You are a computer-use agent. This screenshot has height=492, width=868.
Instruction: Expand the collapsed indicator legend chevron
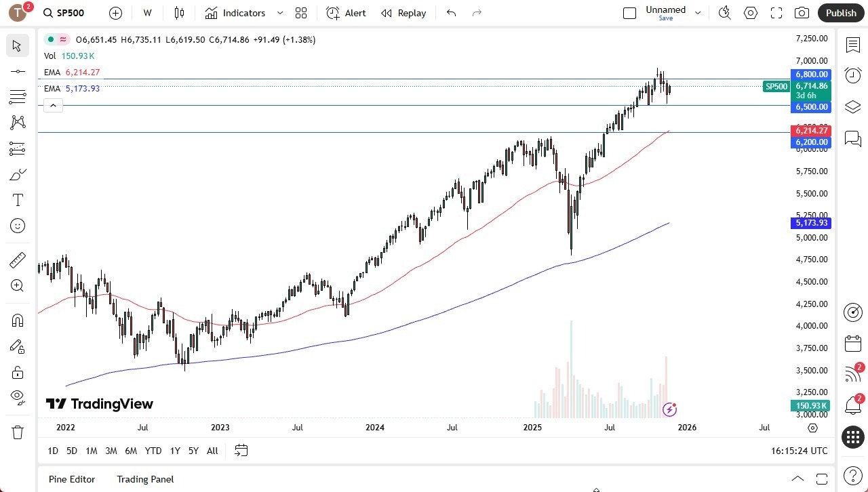[53, 105]
